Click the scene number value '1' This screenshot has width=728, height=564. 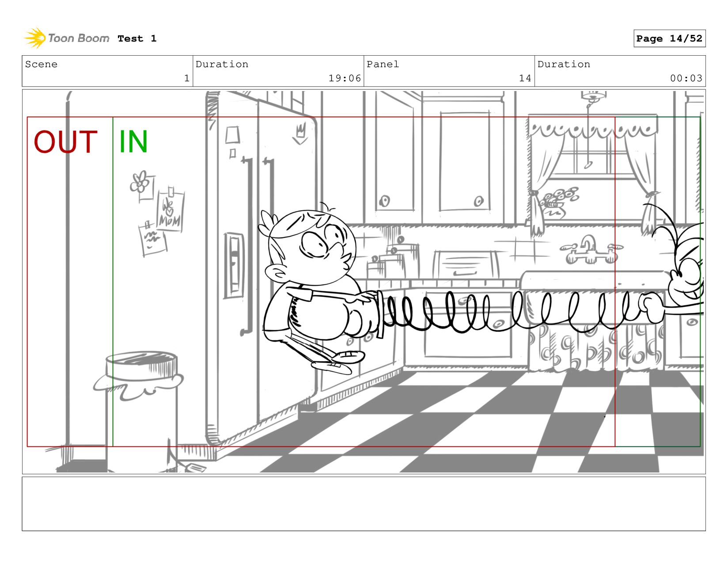(187, 78)
